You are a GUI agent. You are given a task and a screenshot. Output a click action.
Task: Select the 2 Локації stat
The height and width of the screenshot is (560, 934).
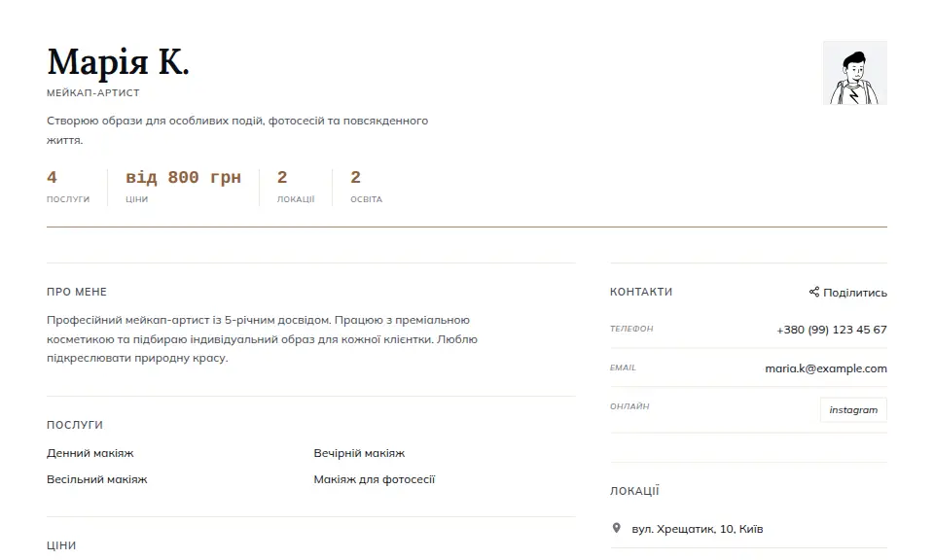pyautogui.click(x=296, y=187)
